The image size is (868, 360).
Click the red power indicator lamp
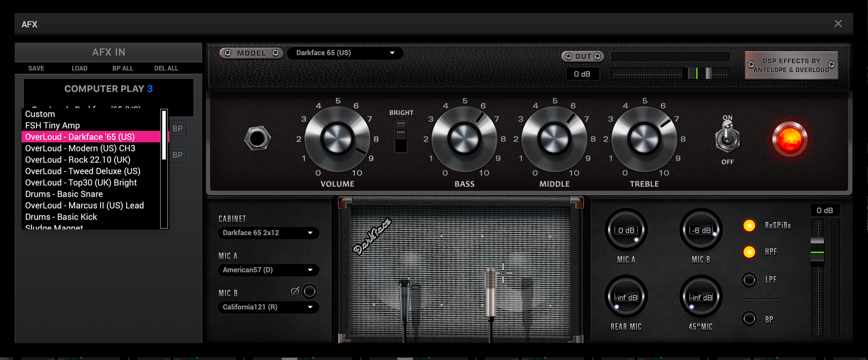click(x=790, y=139)
